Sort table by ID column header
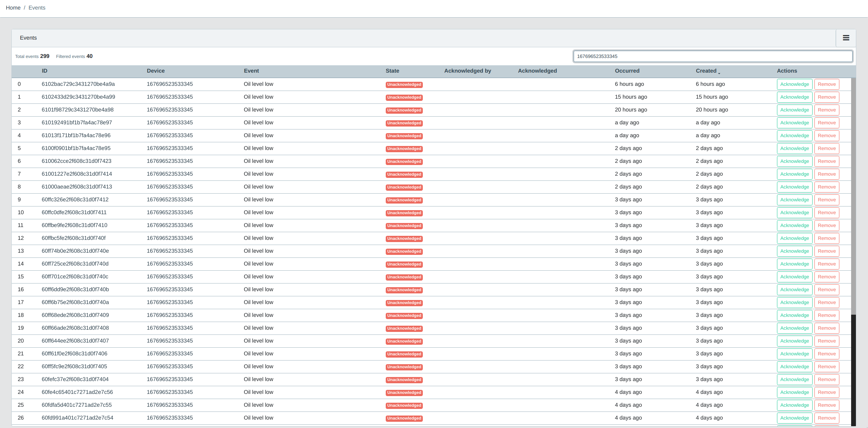Image resolution: width=868 pixels, height=428 pixels. point(44,71)
